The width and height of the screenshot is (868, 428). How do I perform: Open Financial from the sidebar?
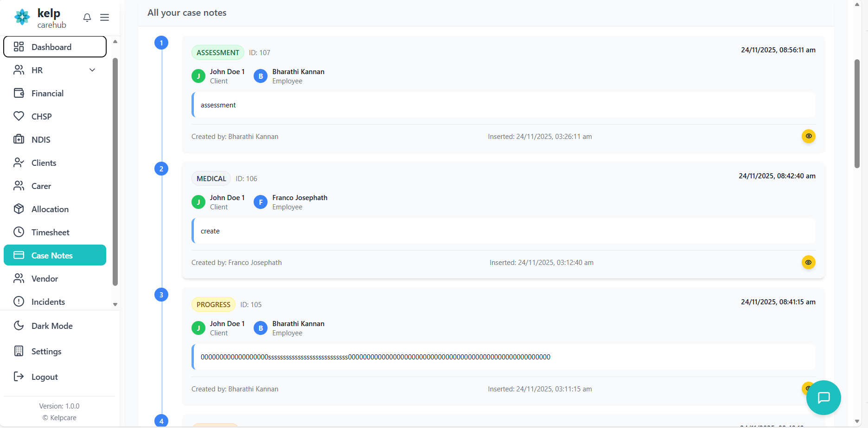pos(47,94)
